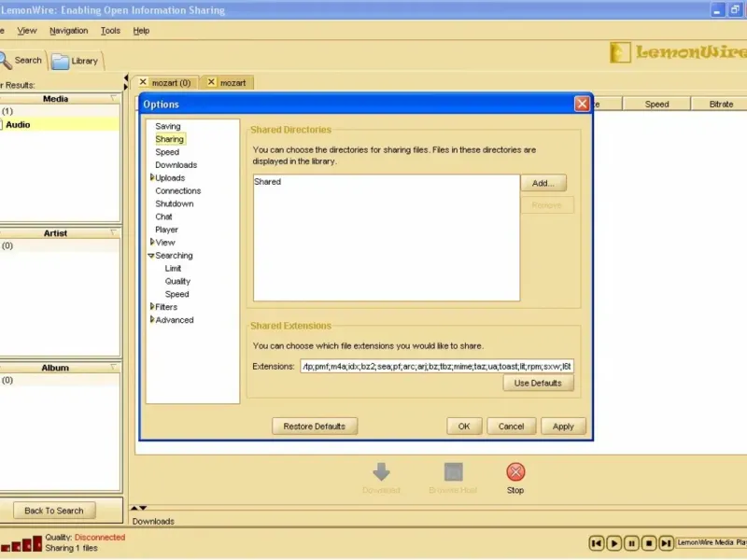Screen dimensions: 747x560
Task: Open Artist column sort arrow
Action: pyautogui.click(x=114, y=232)
